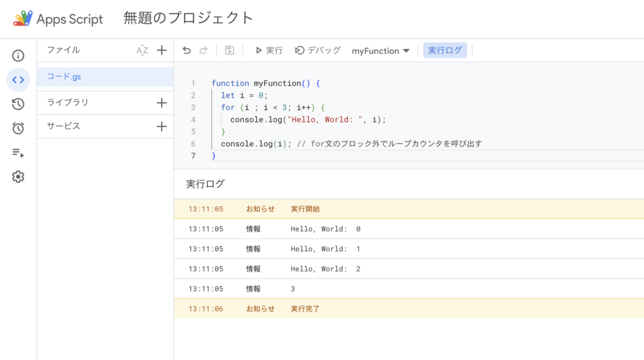The height and width of the screenshot is (360, 644).
Task: Add a service using the plus button
Action: 162,126
